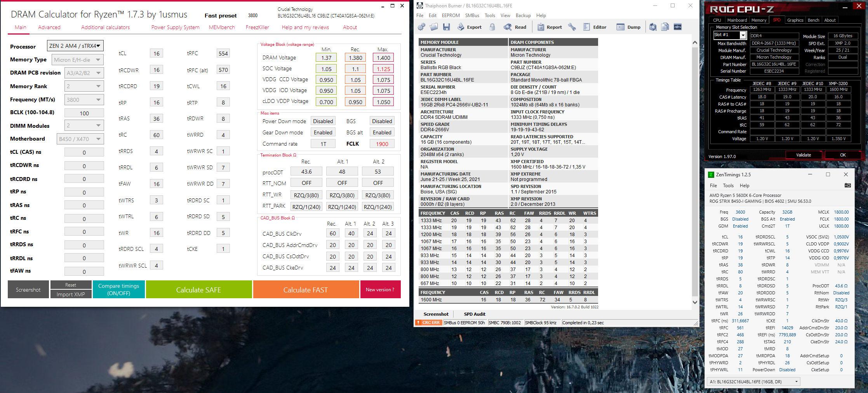Expand the Memory Slot Selection dropdown

click(x=743, y=35)
